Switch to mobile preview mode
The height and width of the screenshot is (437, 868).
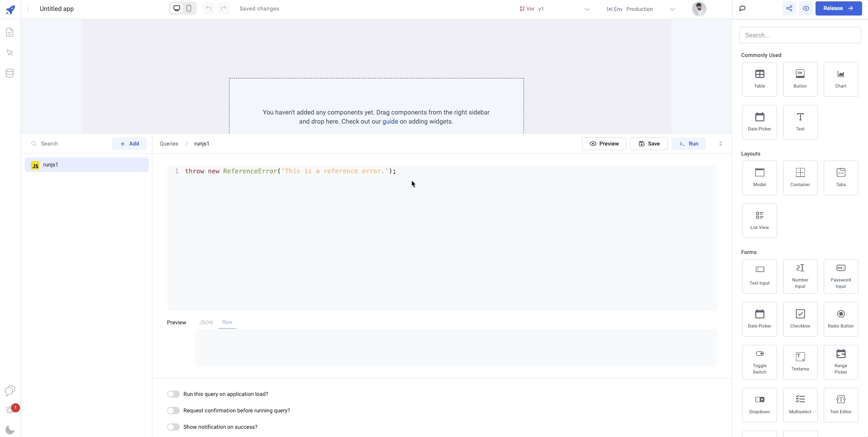click(189, 8)
